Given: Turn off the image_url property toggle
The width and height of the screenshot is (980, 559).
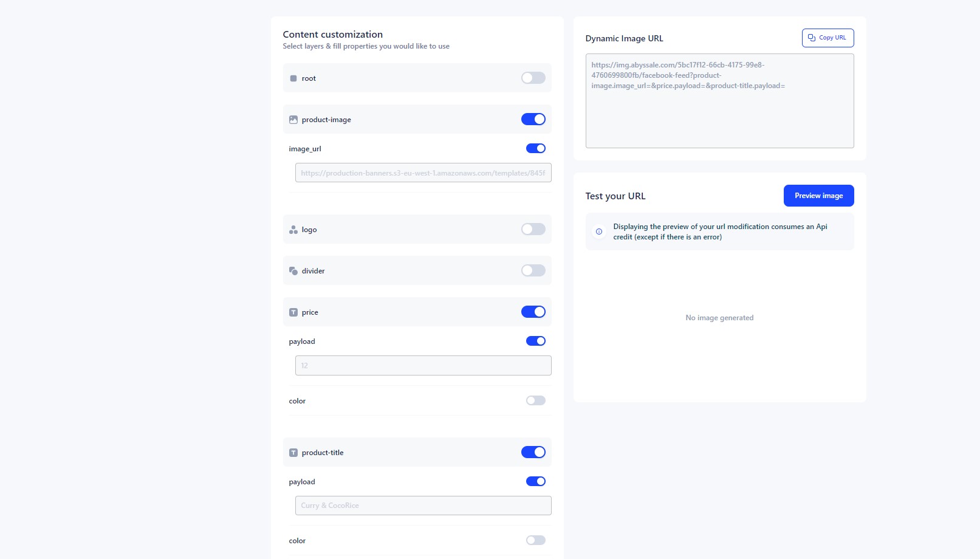Looking at the screenshot, I should tap(535, 148).
